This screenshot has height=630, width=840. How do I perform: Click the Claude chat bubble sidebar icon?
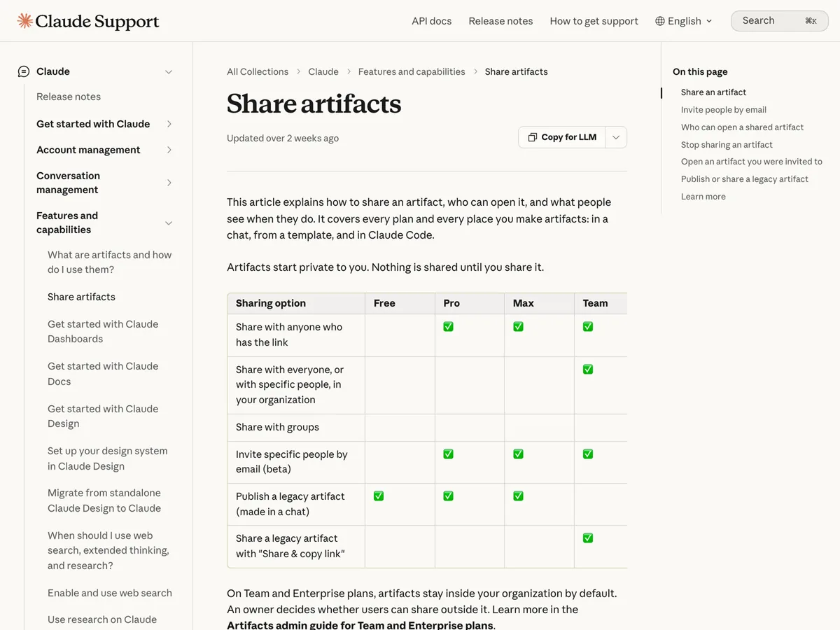click(x=24, y=71)
